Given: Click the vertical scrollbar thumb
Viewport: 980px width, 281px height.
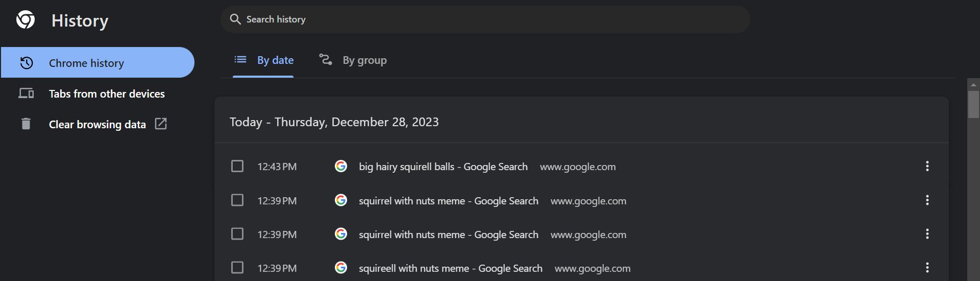Looking at the screenshot, I should tap(973, 104).
